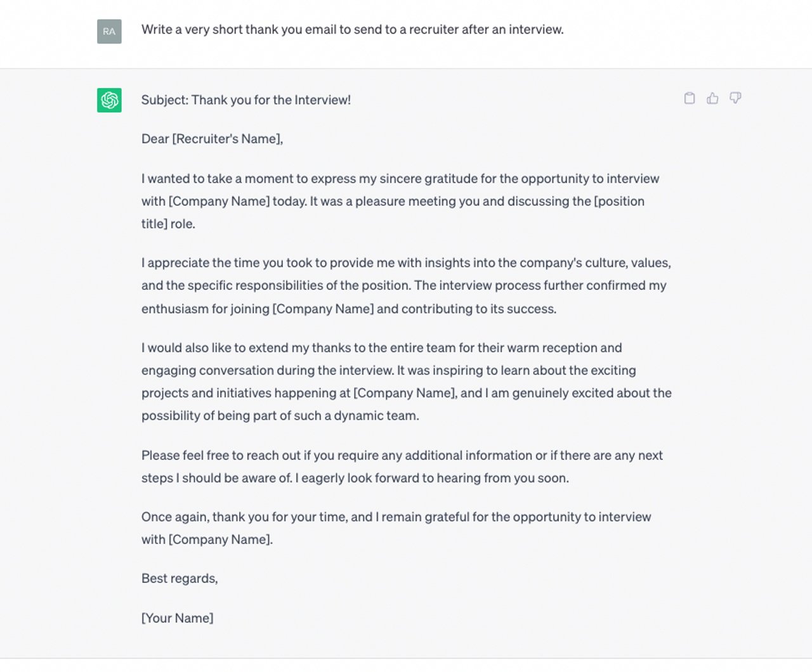Click the paragraph starting "I would also like"
Image resolution: width=812 pixels, height=672 pixels.
pyautogui.click(x=406, y=370)
